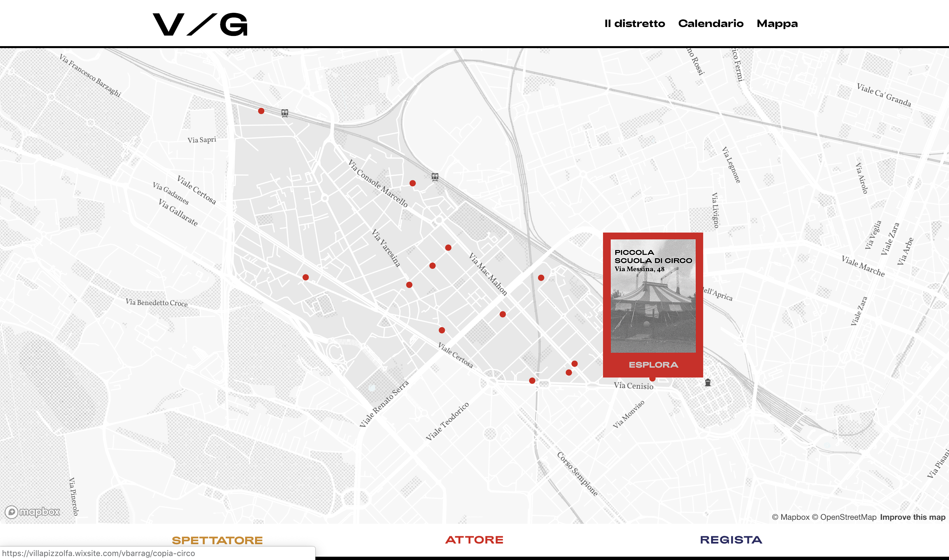Screen dimensions: 949x560
Task: Select the red marker at Via Mac Mahon's start
Action: pyautogui.click(x=448, y=247)
